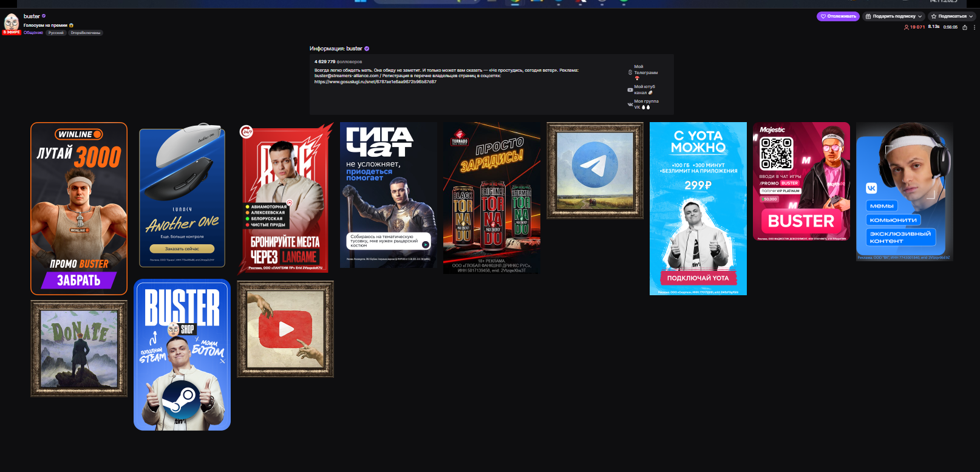Open the VK exclusive content banner
980x472 pixels.
click(x=905, y=191)
